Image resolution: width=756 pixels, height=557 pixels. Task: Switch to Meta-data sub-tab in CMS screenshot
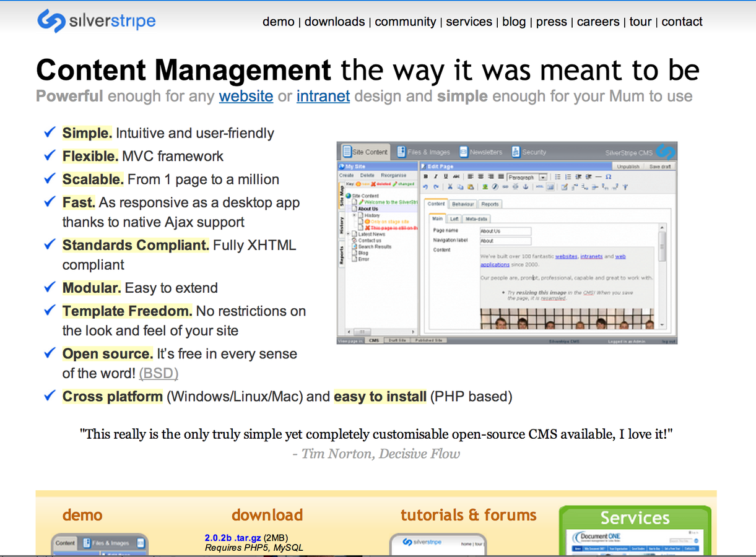click(477, 218)
